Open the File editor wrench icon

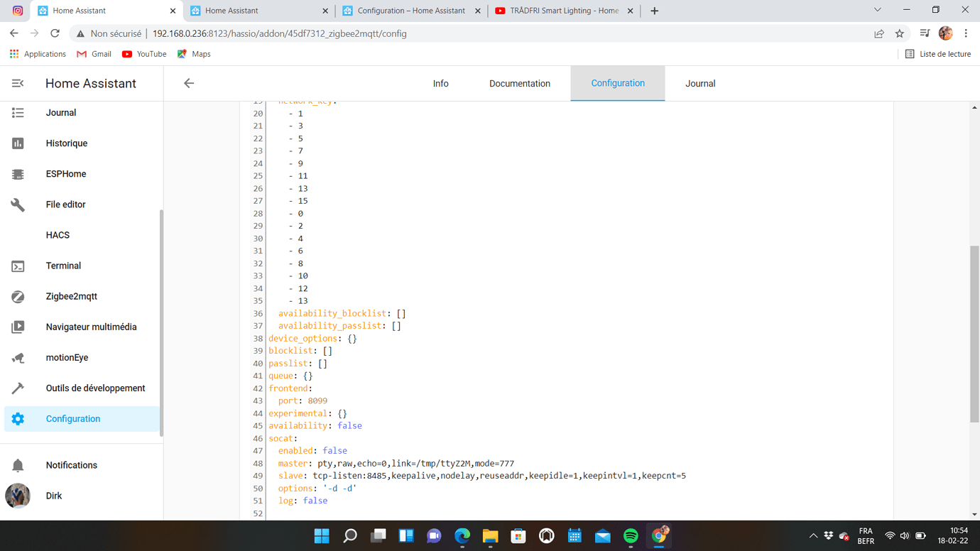[18, 204]
